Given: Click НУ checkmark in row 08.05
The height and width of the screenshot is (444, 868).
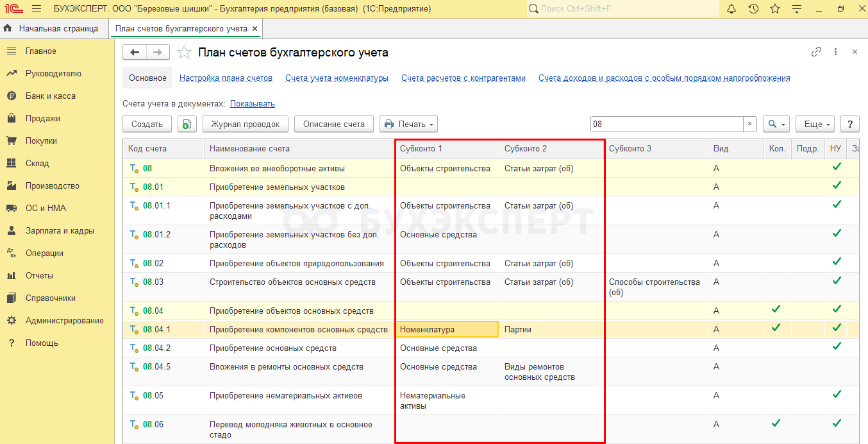Looking at the screenshot, I should coord(836,394).
